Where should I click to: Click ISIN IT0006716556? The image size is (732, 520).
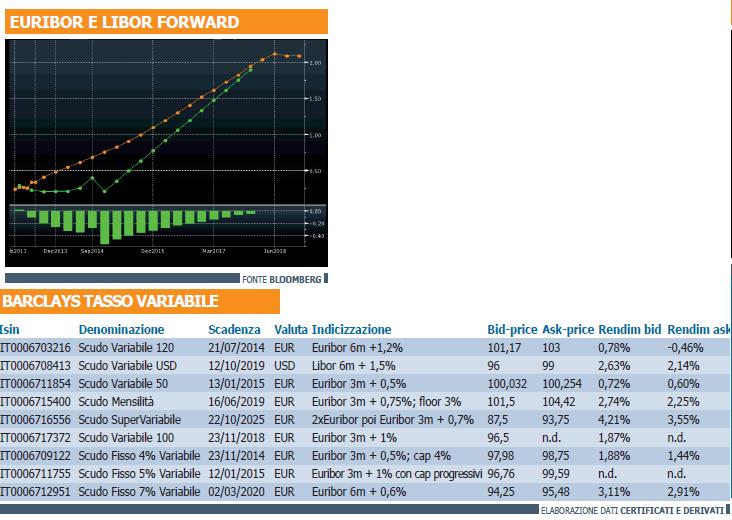point(35,420)
